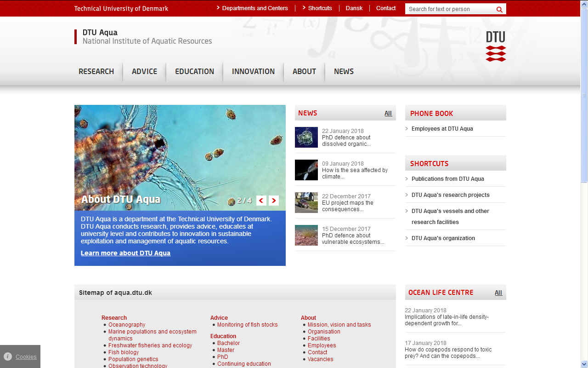The image size is (588, 368).
Task: Open the RESEARCH menu
Action: click(96, 71)
